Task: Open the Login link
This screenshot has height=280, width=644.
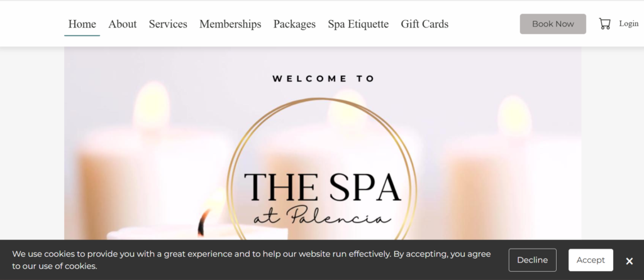Action: (629, 24)
